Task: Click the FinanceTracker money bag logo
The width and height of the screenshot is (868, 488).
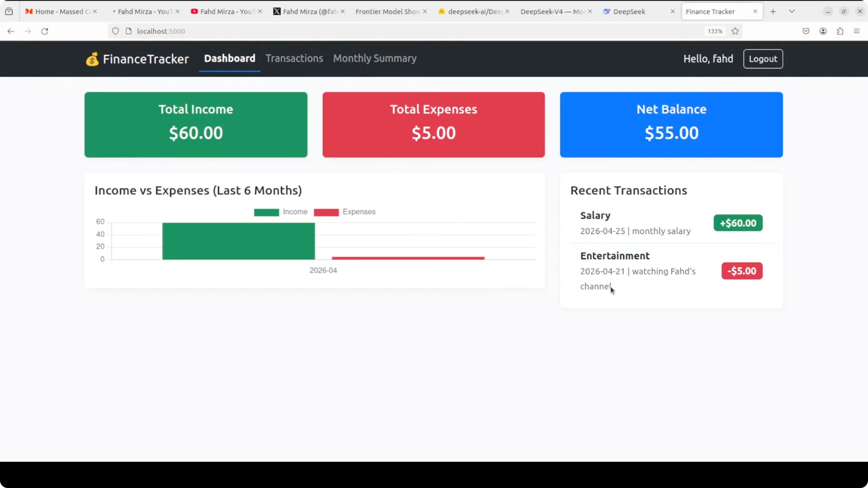Action: coord(92,59)
